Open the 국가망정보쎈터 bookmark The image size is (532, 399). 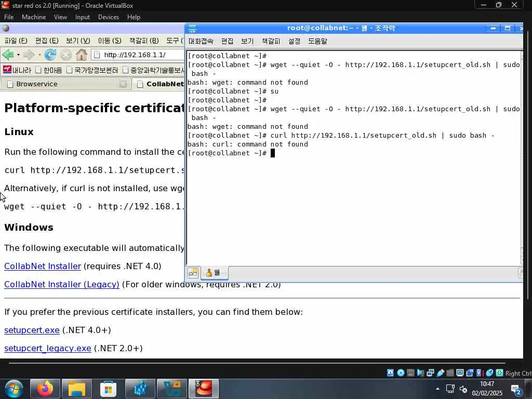click(x=92, y=70)
